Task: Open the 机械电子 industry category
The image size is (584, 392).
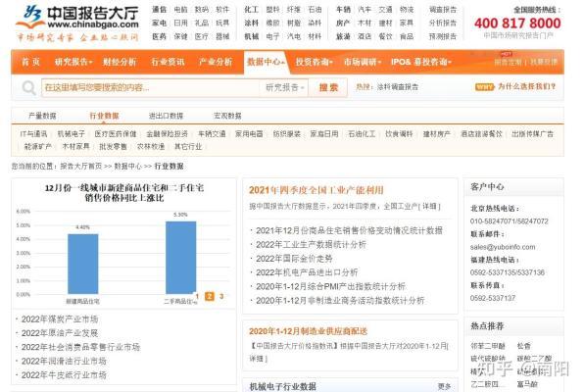Action: coord(72,134)
